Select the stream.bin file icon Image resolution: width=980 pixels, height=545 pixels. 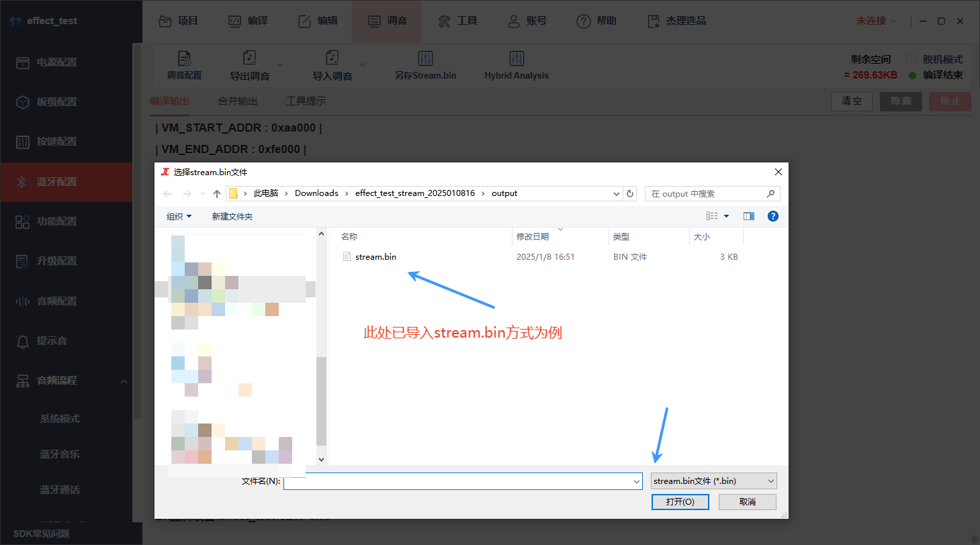pos(347,256)
